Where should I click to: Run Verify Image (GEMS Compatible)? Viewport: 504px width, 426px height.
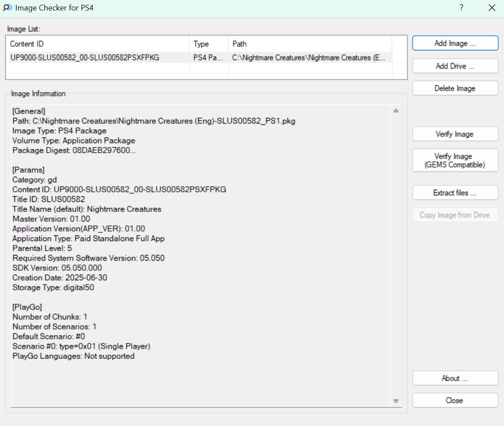(455, 161)
